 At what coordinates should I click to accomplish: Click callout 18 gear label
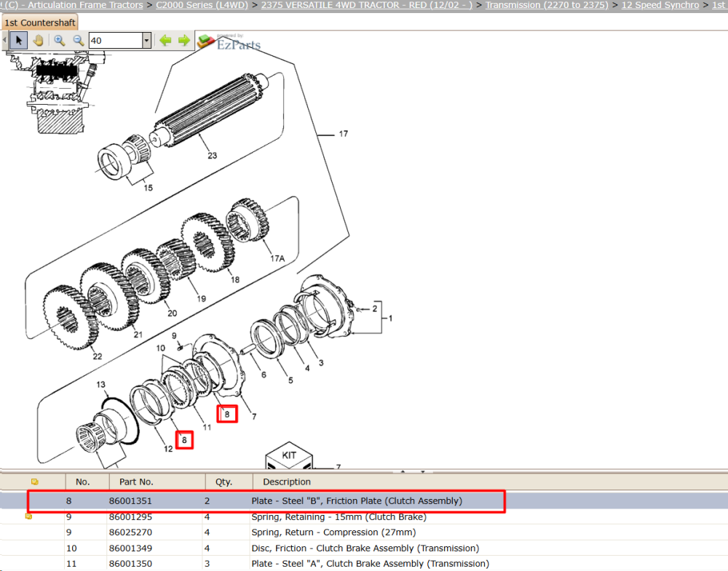[x=235, y=280]
